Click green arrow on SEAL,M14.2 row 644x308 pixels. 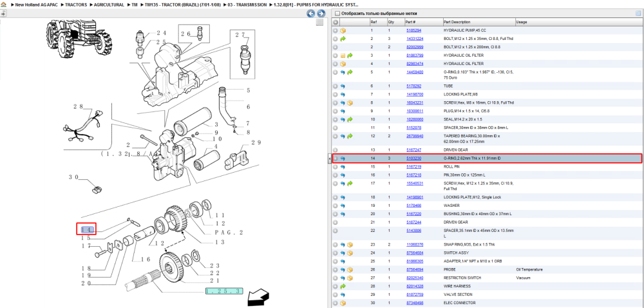click(350, 119)
